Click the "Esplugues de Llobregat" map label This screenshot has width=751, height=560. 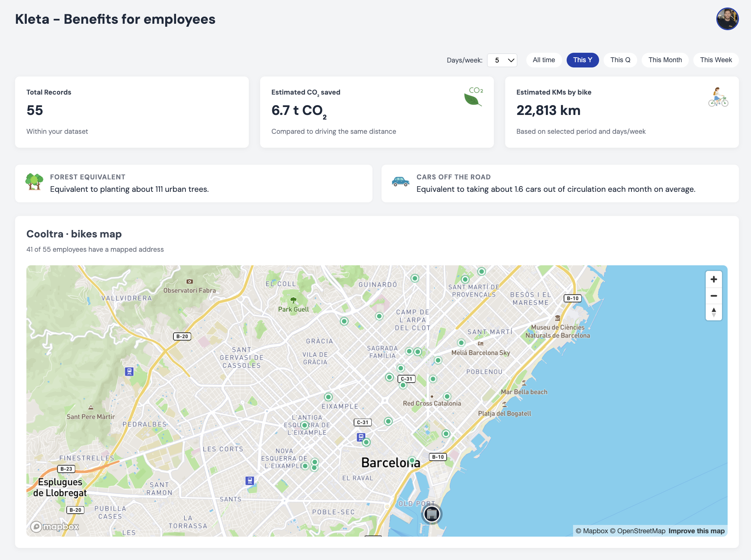60,488
